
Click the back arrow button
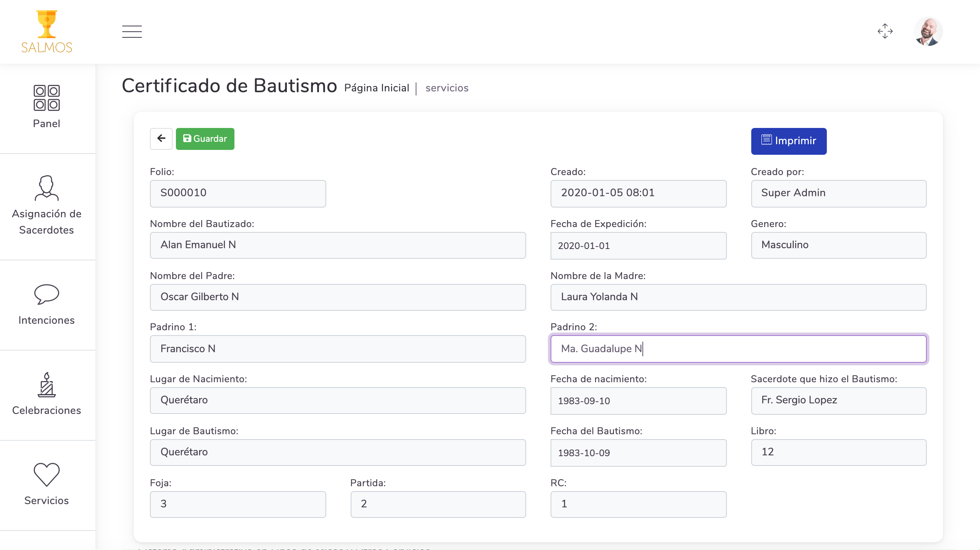[x=161, y=139]
